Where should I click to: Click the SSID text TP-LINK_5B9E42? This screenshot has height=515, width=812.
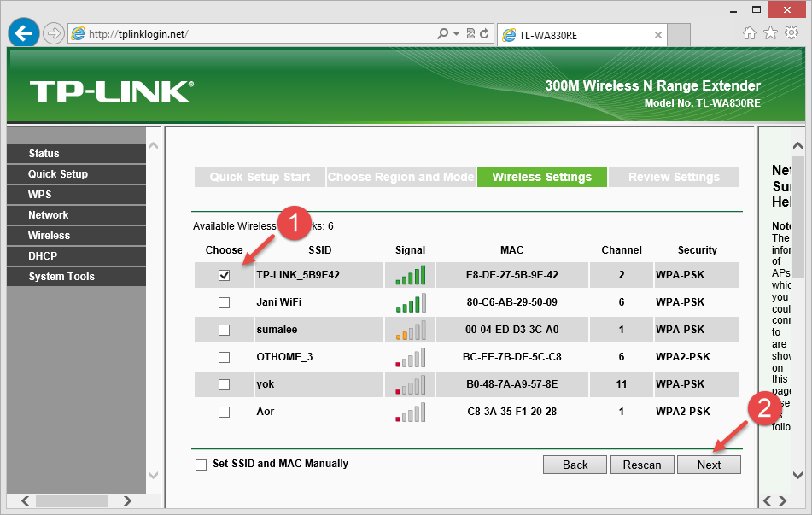pyautogui.click(x=298, y=275)
